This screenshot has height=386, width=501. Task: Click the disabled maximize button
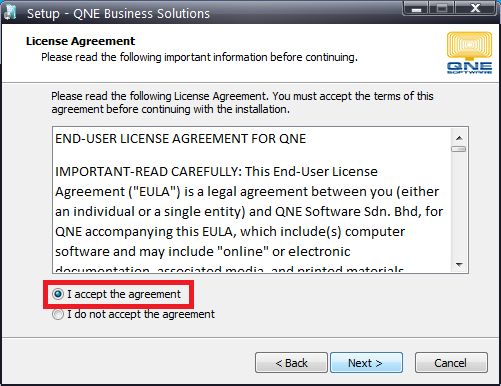pyautogui.click(x=442, y=8)
